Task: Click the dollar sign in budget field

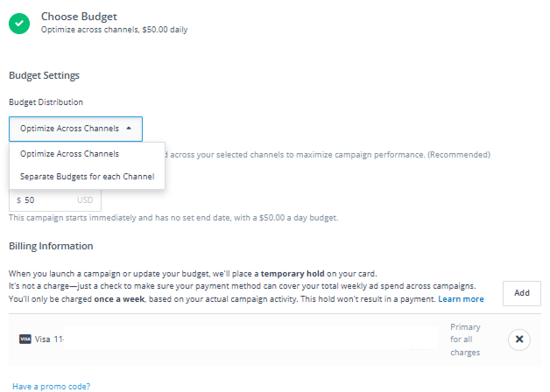Action: [x=18, y=200]
